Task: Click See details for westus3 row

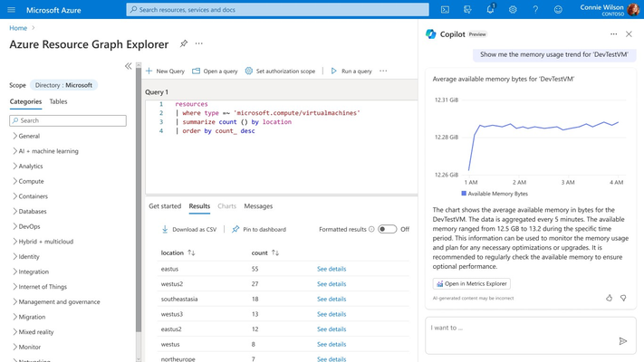Action: (332, 314)
